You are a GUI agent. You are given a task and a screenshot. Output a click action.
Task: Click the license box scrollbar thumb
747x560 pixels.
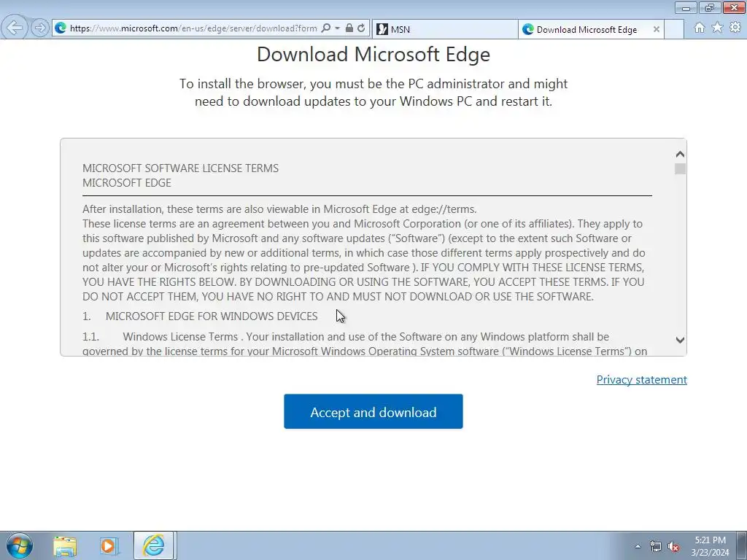click(x=680, y=169)
